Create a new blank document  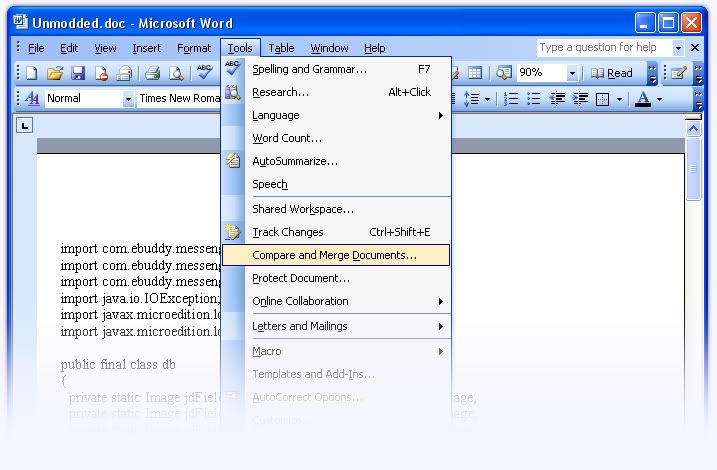[x=32, y=73]
